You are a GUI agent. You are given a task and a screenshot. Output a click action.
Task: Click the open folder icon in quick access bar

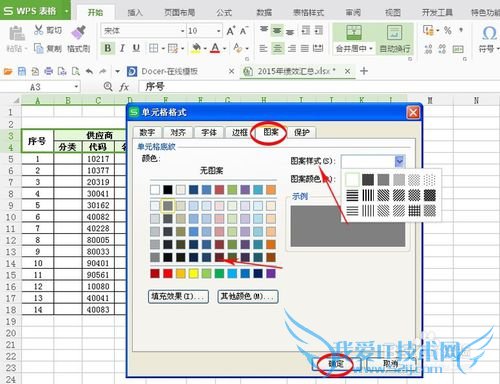8,71
